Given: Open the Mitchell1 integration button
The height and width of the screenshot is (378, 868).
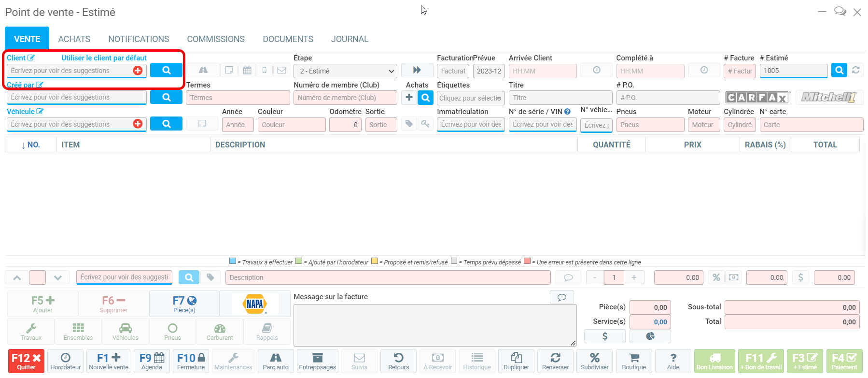Looking at the screenshot, I should point(828,98).
